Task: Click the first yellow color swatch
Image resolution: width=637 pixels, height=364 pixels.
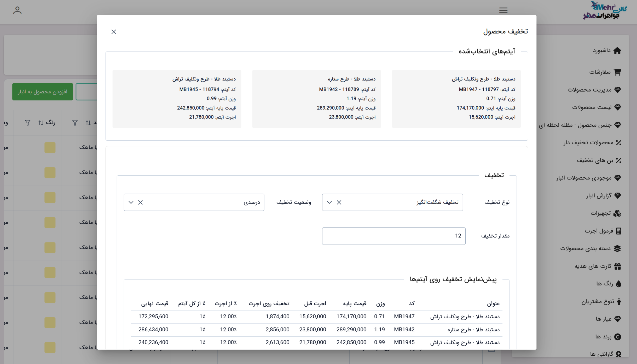Action: pyautogui.click(x=50, y=148)
